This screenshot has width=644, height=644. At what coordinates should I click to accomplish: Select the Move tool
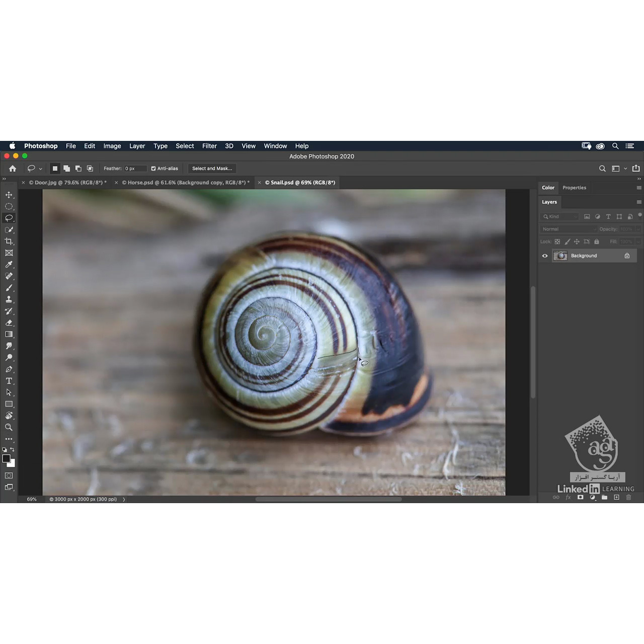pos(9,195)
